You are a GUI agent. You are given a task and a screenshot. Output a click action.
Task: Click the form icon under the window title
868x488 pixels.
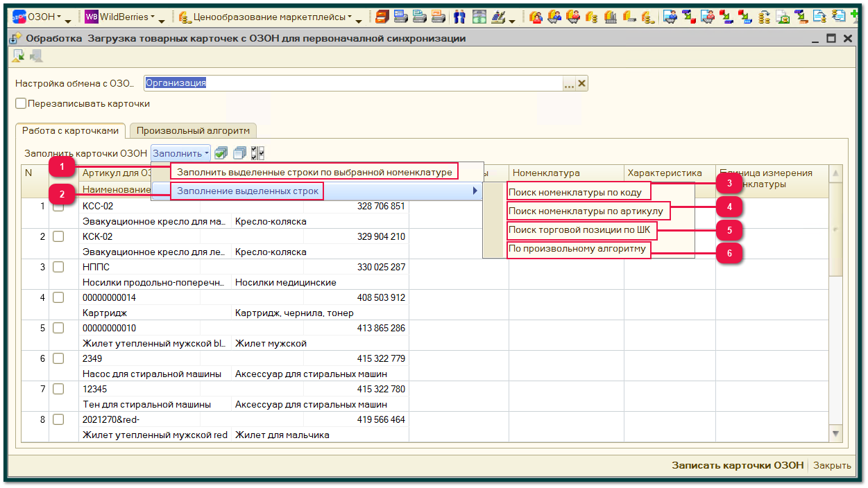click(x=19, y=57)
